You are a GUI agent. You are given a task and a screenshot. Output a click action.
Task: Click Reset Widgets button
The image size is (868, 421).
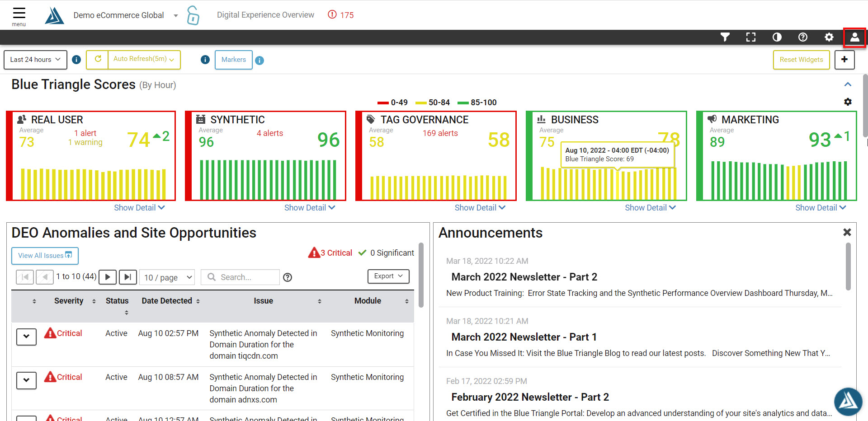[801, 60]
